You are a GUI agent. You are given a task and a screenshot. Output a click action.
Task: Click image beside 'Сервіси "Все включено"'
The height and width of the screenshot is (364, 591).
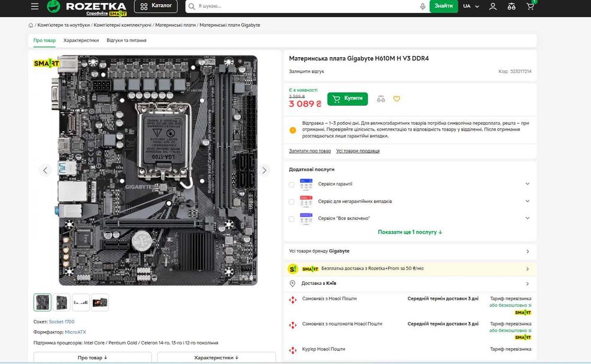coord(306,219)
